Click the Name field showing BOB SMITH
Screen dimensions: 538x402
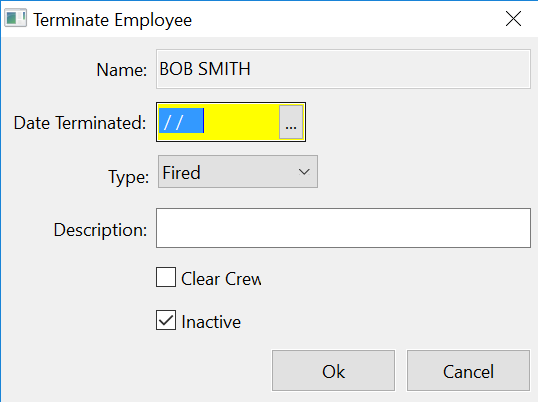pos(343,69)
